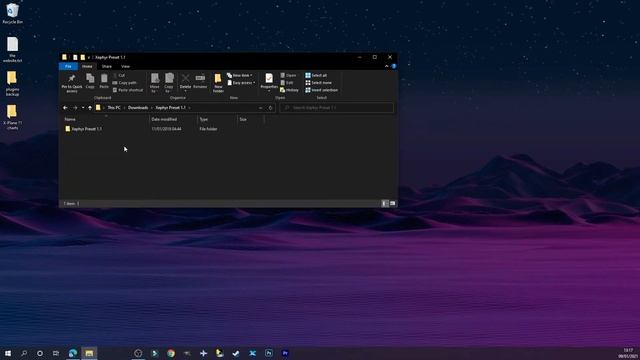The image size is (640, 360).
Task: Switch to large icons view in status bar
Action: pos(393,203)
